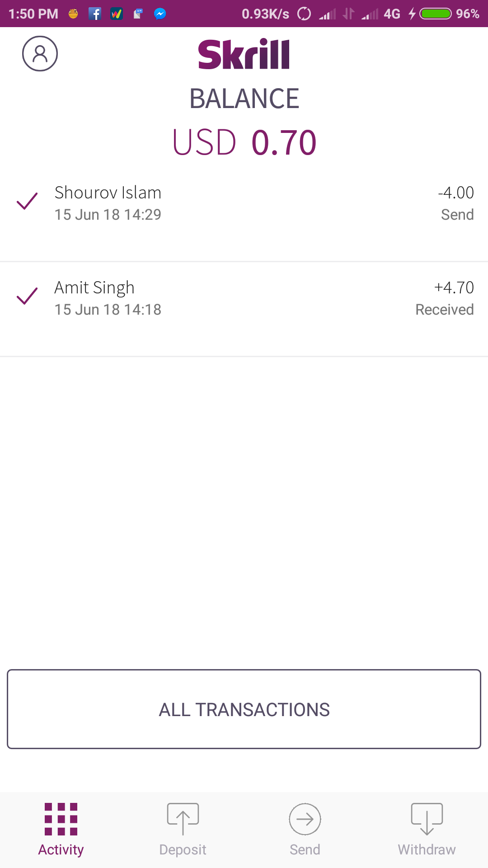Tap the Withdraw download icon
The image size is (488, 868).
tap(427, 819)
